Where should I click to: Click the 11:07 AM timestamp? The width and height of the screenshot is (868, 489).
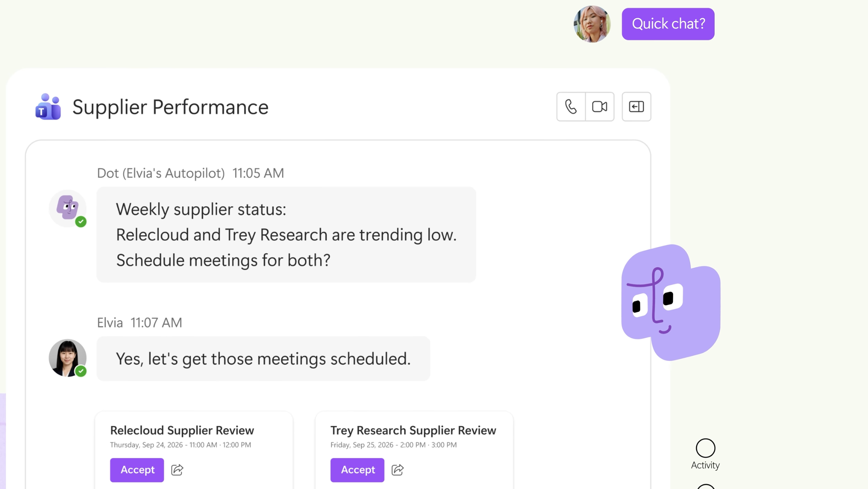156,322
